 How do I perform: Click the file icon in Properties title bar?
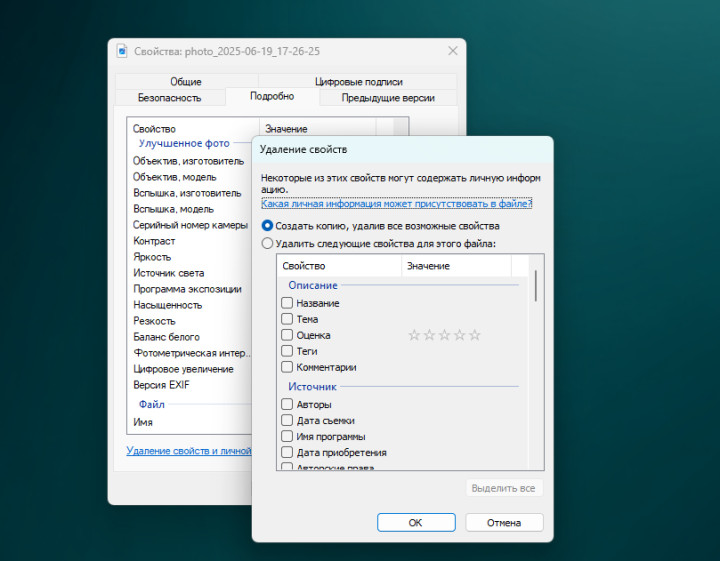(x=122, y=51)
